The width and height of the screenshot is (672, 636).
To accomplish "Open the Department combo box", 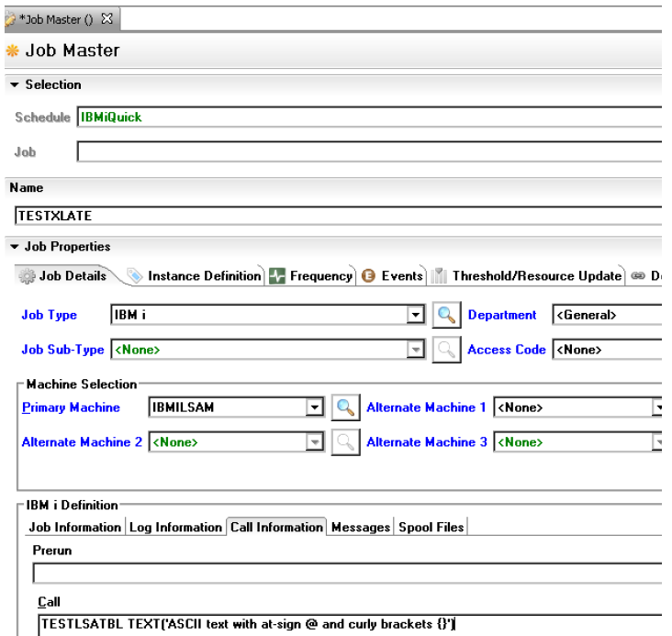I will click(x=608, y=315).
